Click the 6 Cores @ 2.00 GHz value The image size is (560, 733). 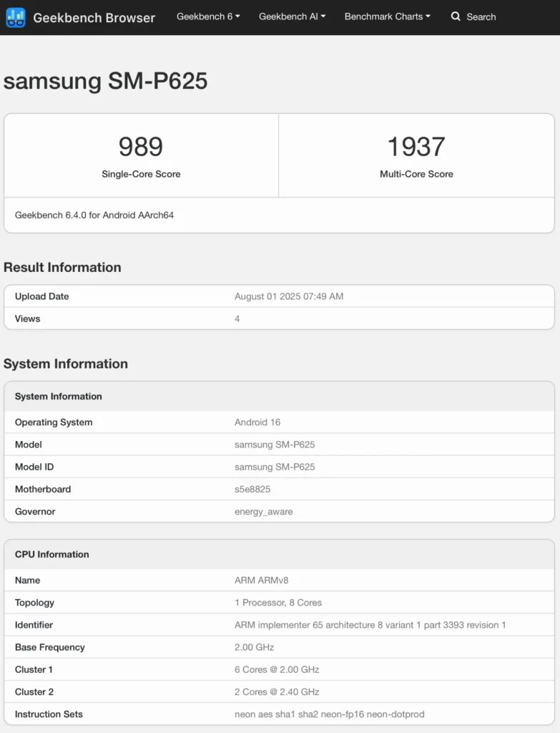tap(277, 670)
